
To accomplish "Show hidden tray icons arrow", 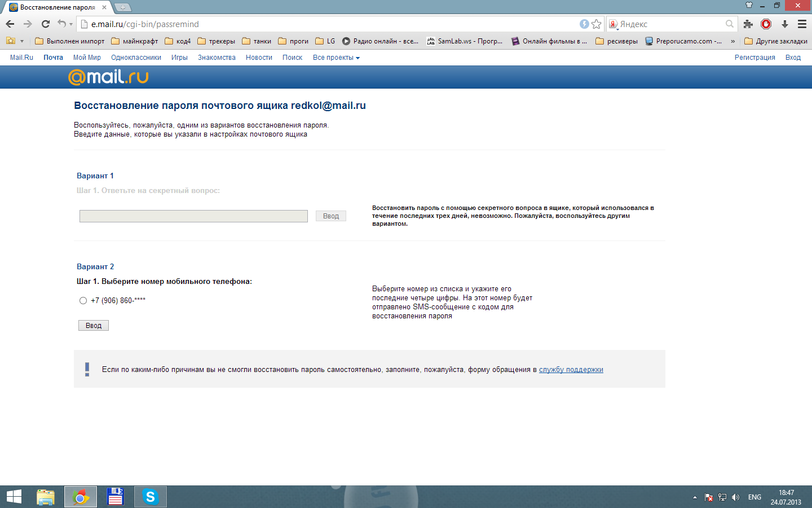I will click(x=695, y=497).
